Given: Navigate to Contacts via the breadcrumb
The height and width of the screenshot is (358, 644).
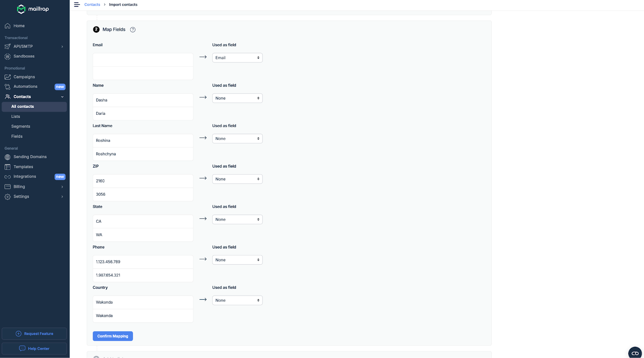Looking at the screenshot, I should tap(92, 4).
